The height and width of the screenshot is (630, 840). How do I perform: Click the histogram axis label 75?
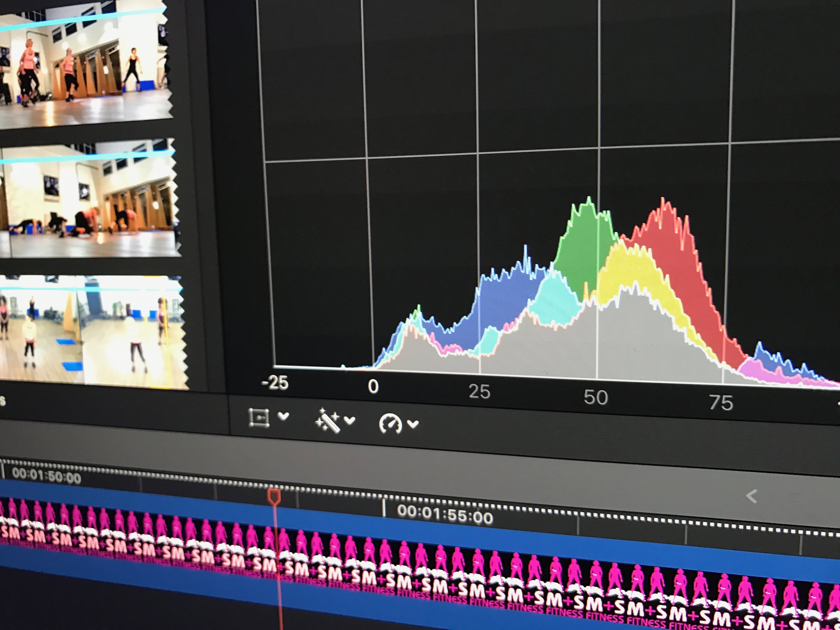click(721, 403)
